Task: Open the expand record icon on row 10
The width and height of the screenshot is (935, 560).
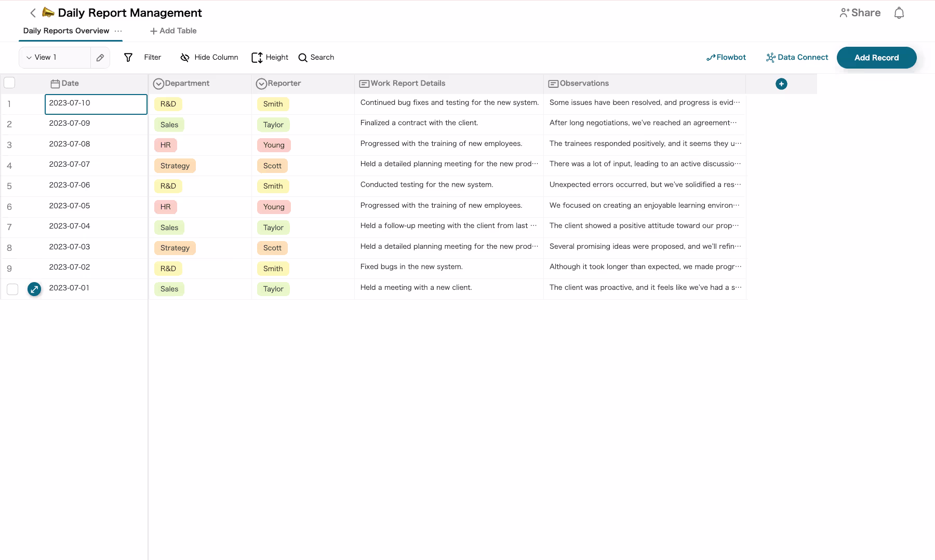Action: (34, 289)
